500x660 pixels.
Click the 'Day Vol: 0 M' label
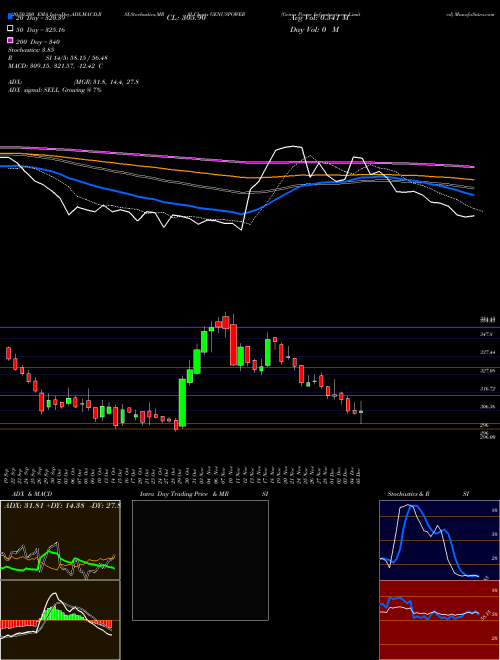(314, 30)
